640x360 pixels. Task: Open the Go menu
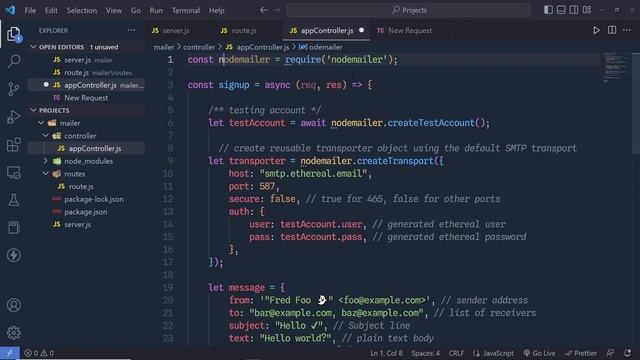[136, 10]
